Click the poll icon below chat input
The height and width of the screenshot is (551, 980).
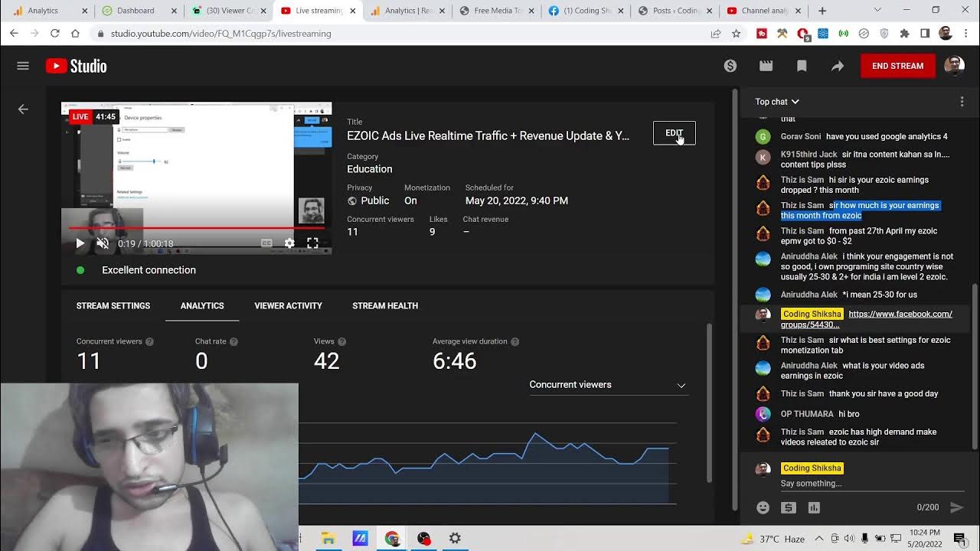click(x=814, y=507)
